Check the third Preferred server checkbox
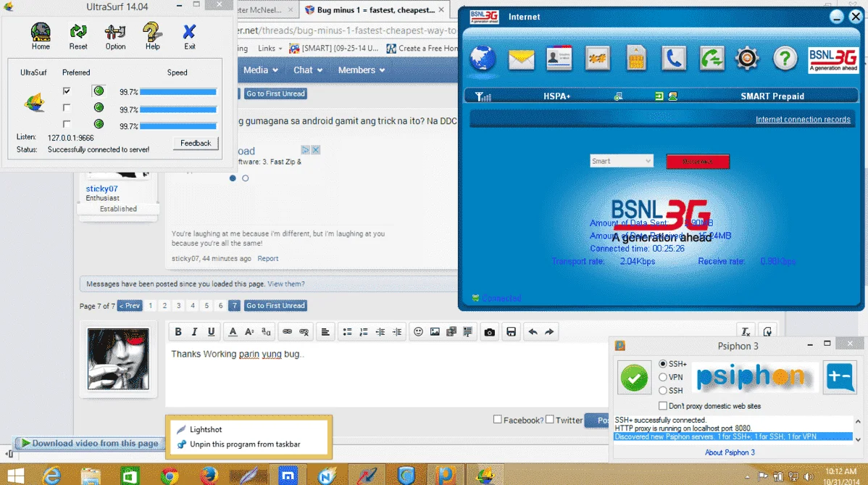Screen dimensions: 868x485 [67, 124]
